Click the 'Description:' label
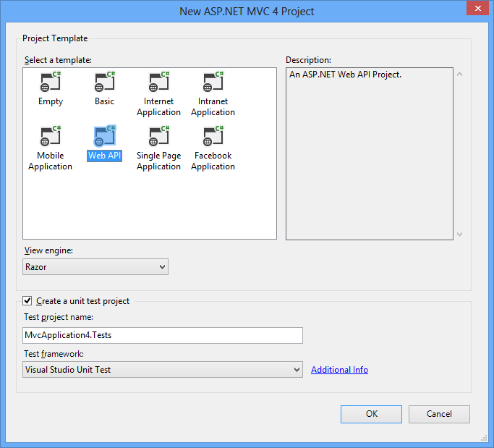This screenshot has height=448, width=494. [x=308, y=60]
